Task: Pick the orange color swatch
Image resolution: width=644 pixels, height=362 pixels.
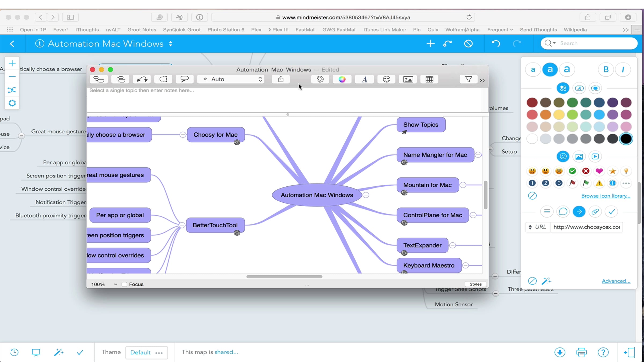Action: pos(546,115)
